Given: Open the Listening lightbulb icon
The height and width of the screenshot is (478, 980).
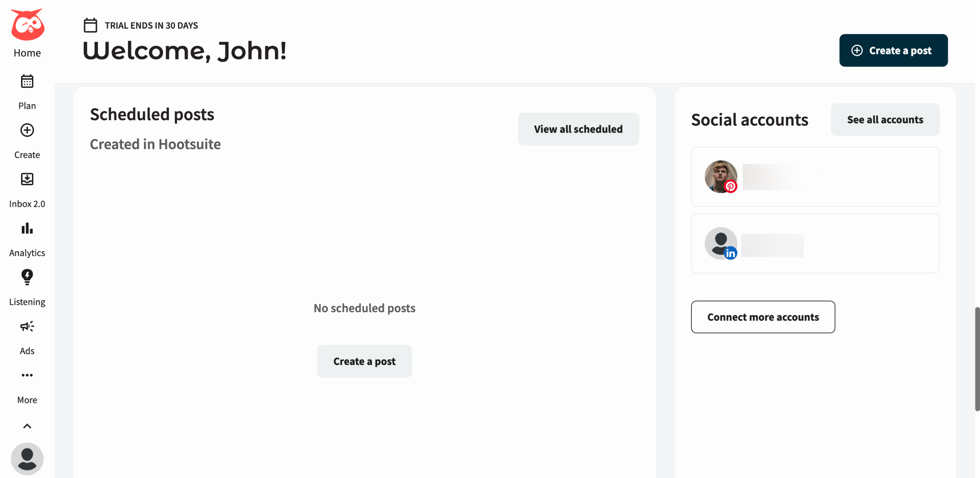Looking at the screenshot, I should pyautogui.click(x=27, y=277).
